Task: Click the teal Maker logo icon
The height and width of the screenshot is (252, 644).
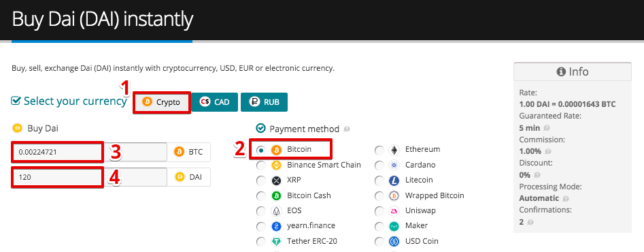Action: pyautogui.click(x=394, y=227)
